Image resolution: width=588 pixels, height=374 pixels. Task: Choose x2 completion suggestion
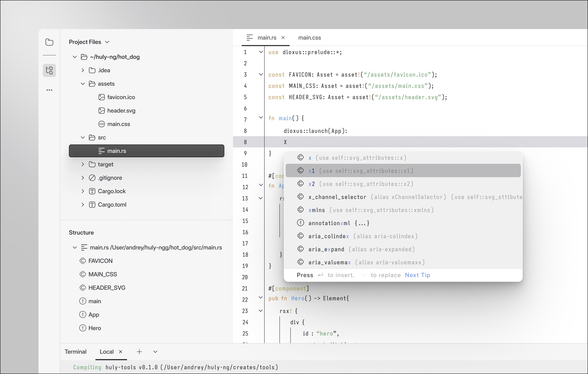403,184
